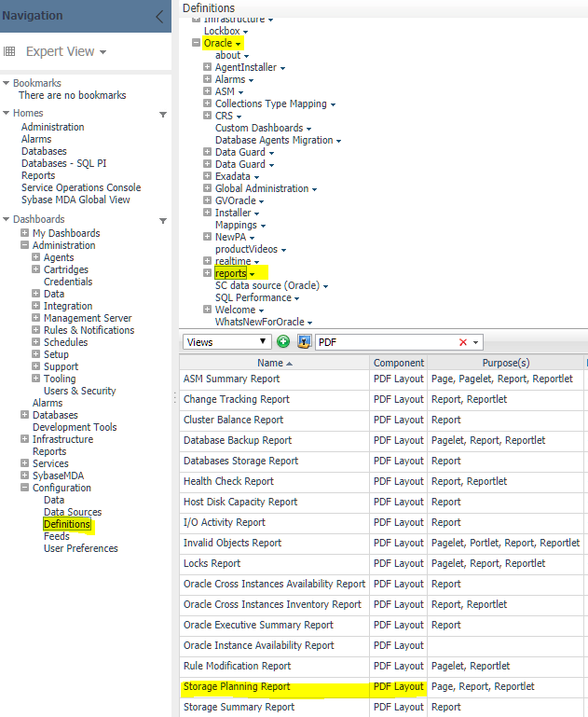Viewport: 588px width, 717px height.
Task: Open the Oracle module dropdown arrow
Action: click(238, 44)
